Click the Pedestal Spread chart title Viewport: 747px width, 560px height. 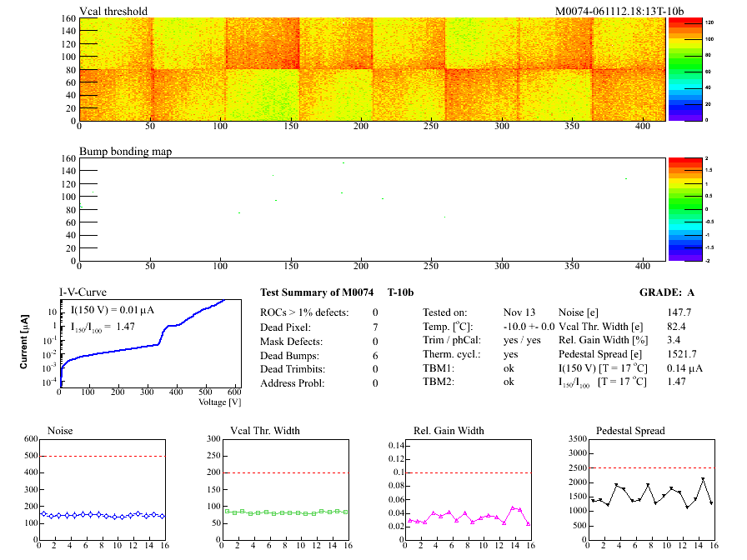click(630, 431)
